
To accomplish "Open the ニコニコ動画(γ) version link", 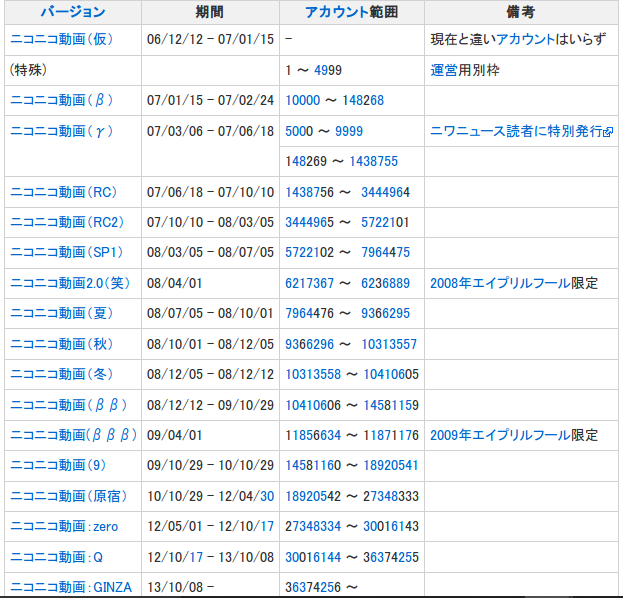I will point(62,131).
